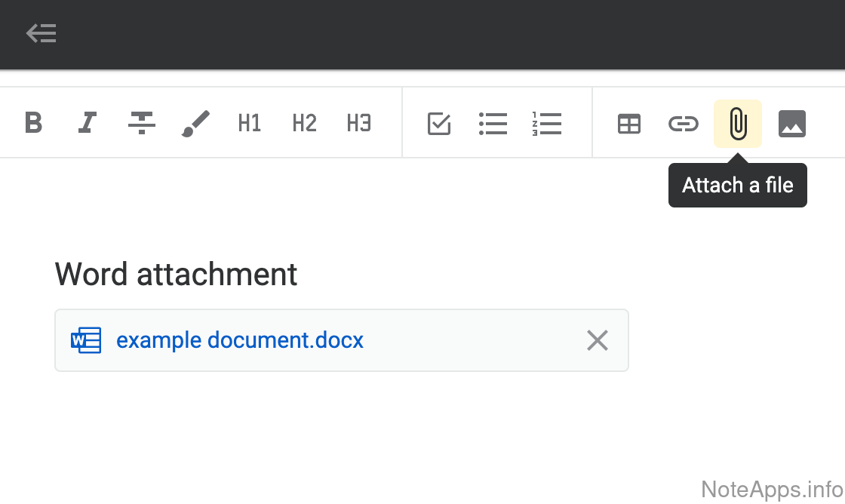Insert a bulleted list
The height and width of the screenshot is (504, 845).
493,123
